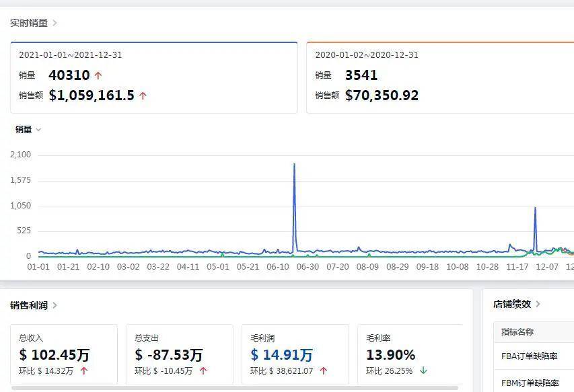
Task: Click the December sales spike on chart
Action: [x=535, y=208]
